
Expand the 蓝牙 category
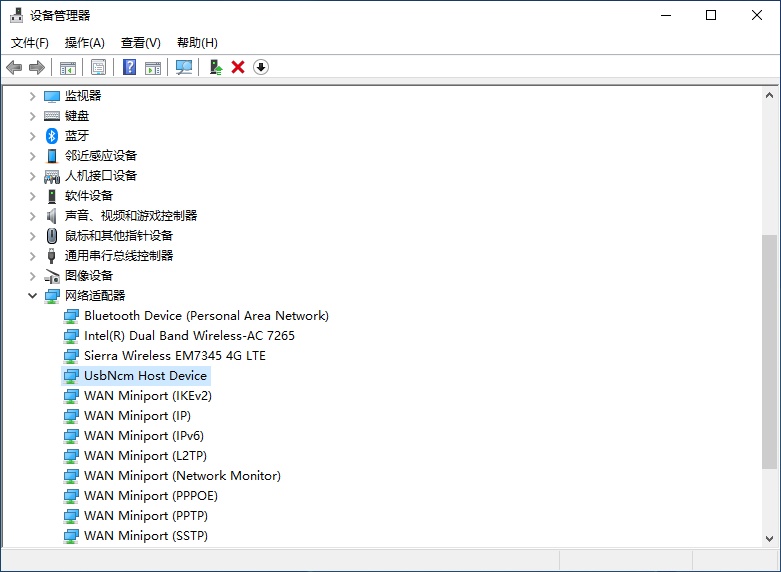(x=32, y=136)
